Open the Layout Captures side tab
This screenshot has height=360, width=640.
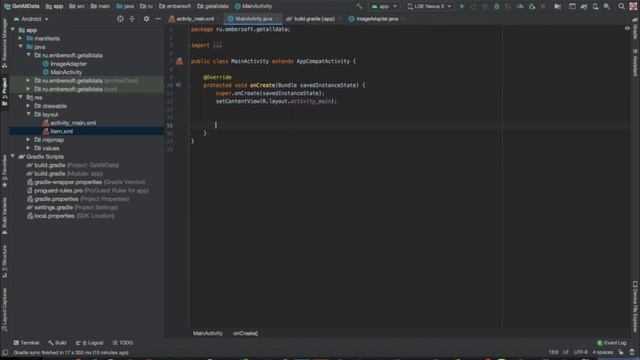click(4, 309)
